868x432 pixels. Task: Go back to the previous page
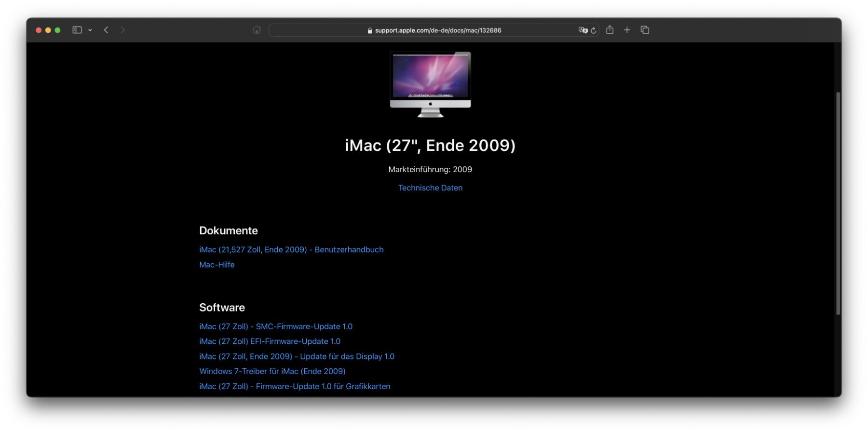pyautogui.click(x=106, y=30)
